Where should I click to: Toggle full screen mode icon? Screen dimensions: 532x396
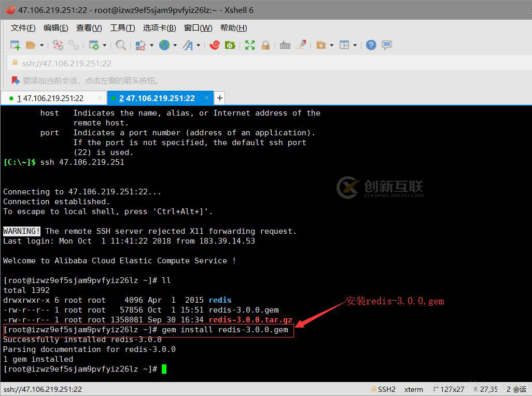[x=250, y=45]
